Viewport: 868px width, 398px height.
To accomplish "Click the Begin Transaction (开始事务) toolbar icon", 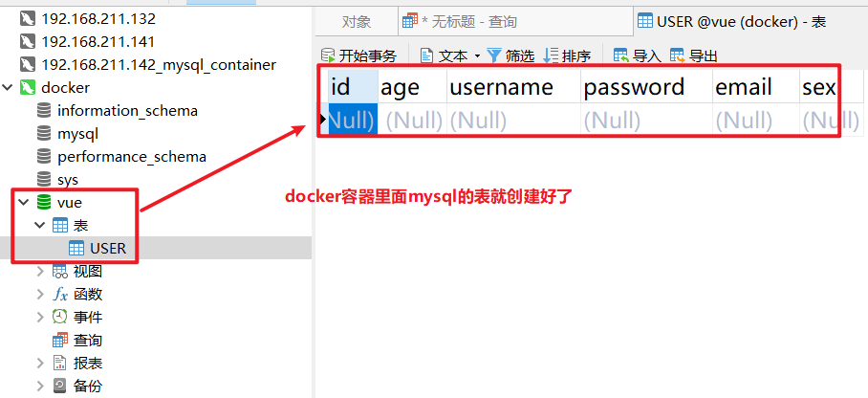I will pyautogui.click(x=328, y=55).
